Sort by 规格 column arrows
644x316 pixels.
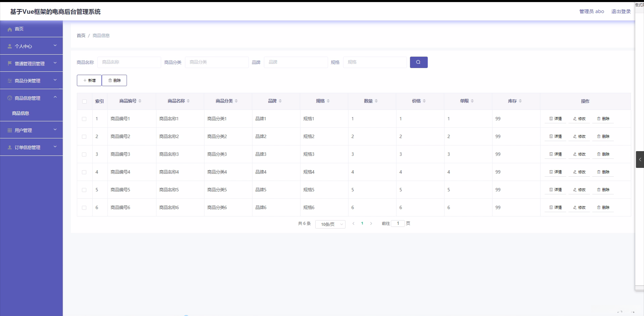click(328, 101)
